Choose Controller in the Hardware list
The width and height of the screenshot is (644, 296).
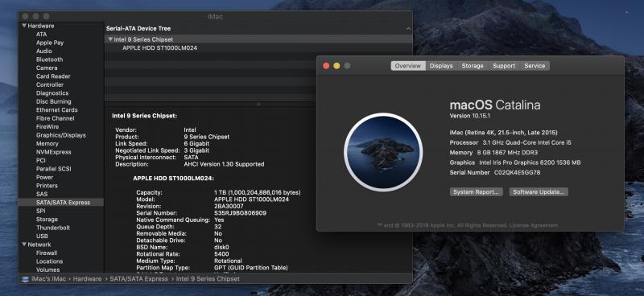(x=50, y=85)
